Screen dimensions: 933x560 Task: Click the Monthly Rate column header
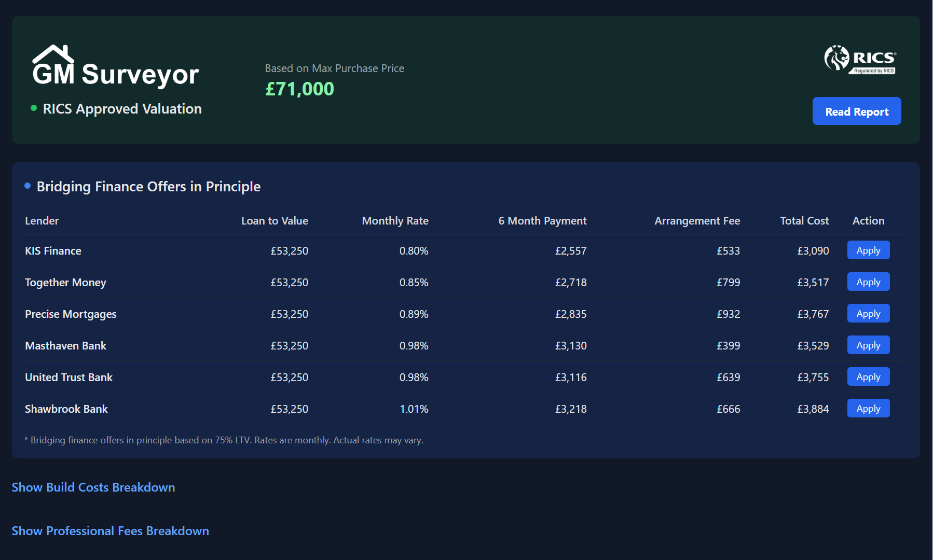(x=395, y=221)
